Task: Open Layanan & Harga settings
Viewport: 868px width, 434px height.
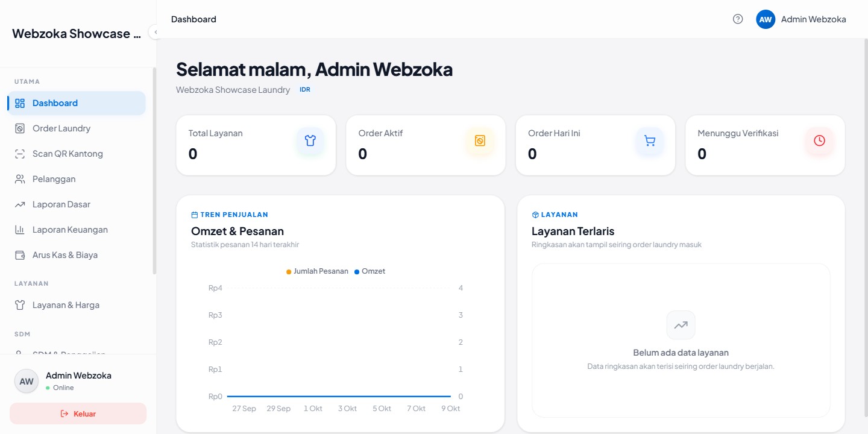Action: pos(77,305)
